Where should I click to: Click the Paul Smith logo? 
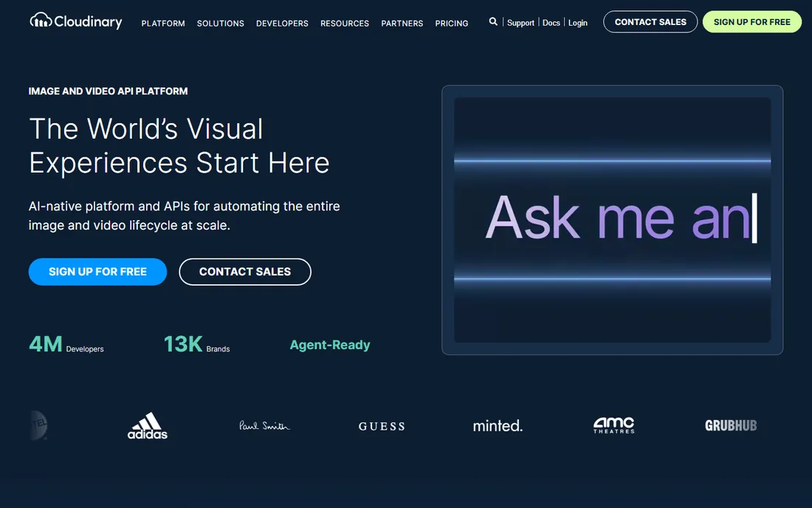click(x=264, y=425)
